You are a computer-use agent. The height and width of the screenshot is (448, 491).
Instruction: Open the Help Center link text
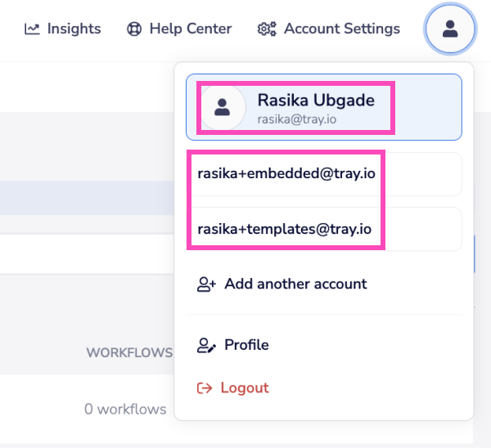tap(191, 29)
